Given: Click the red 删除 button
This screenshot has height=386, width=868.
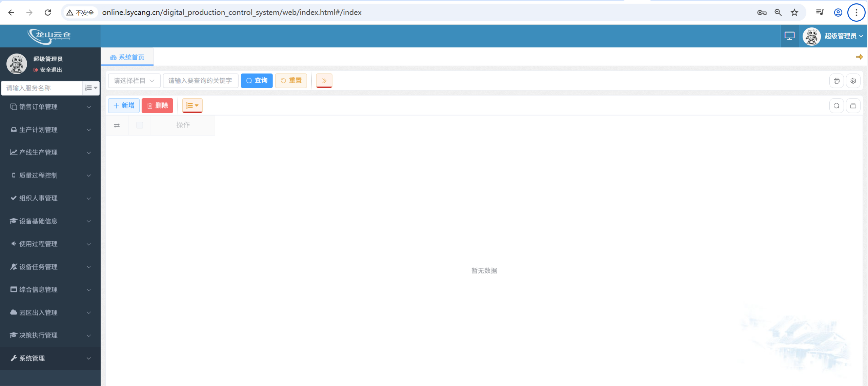Looking at the screenshot, I should (x=157, y=106).
